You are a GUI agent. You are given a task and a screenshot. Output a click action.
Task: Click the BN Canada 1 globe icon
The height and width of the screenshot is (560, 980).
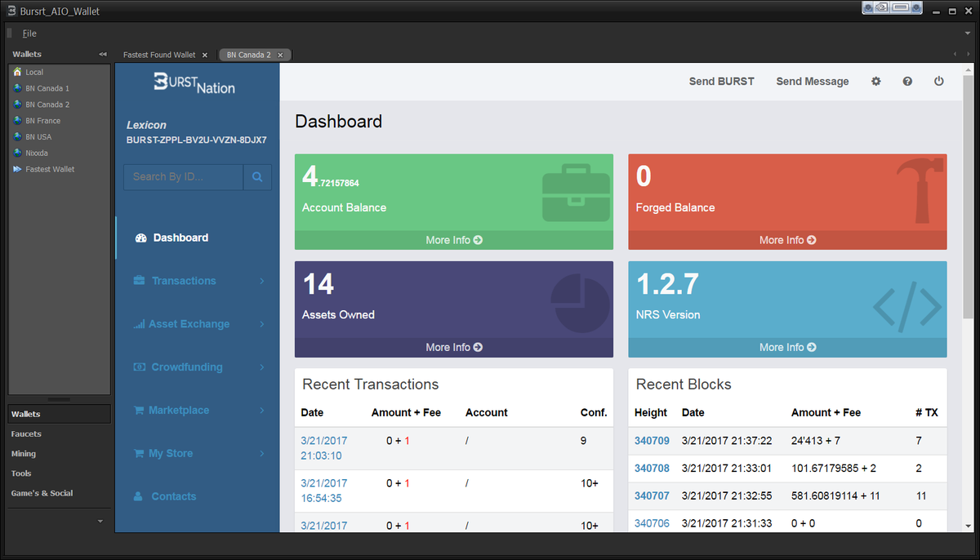pyautogui.click(x=18, y=88)
